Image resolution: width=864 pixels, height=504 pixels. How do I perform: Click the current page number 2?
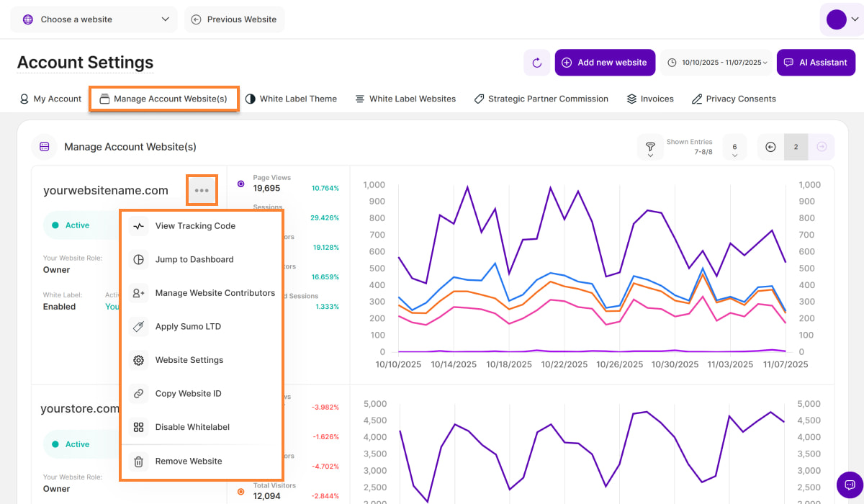796,147
